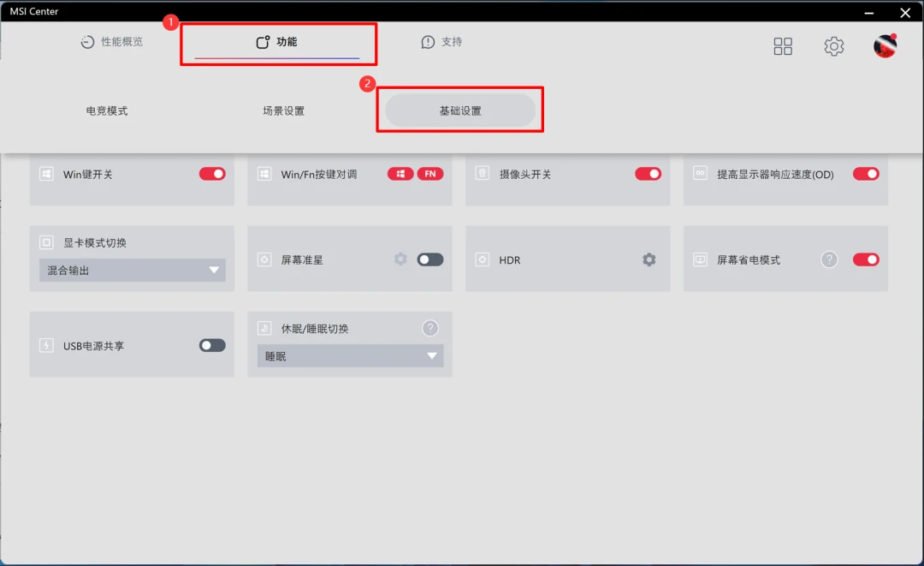Viewport: 924px width, 566px height.
Task: Enable the USB电源共享 switch
Action: pos(212,345)
